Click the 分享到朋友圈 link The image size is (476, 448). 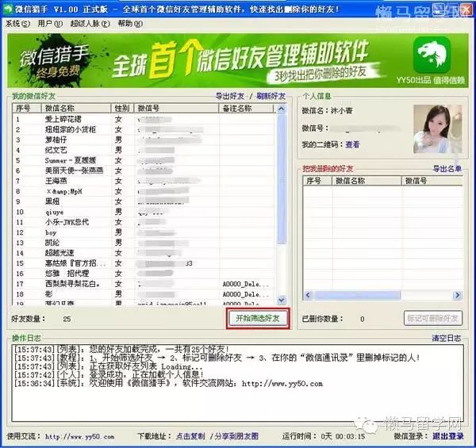(x=237, y=436)
